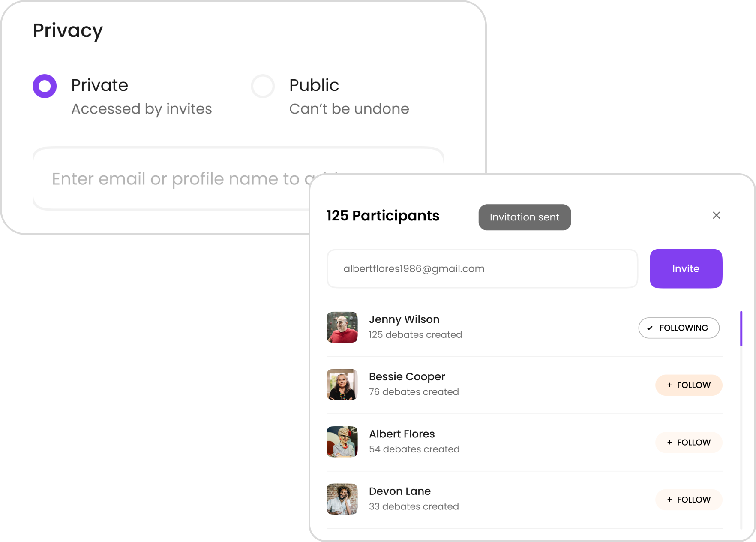Click the Private option label

(99, 85)
